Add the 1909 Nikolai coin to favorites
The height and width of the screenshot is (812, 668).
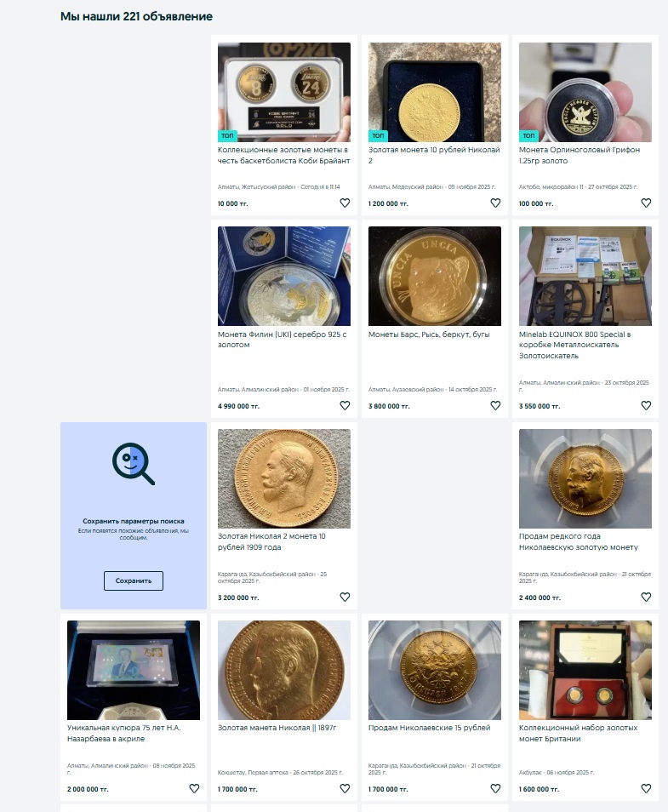[345, 598]
